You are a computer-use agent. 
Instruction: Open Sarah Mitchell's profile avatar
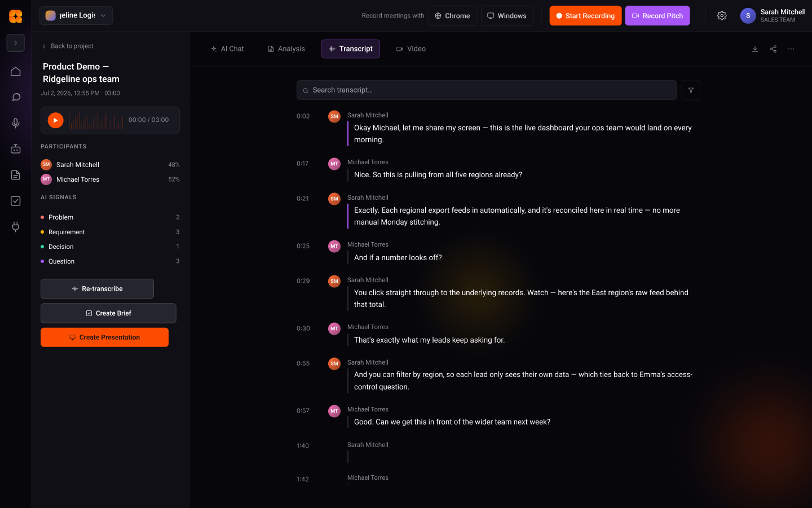[x=748, y=16]
